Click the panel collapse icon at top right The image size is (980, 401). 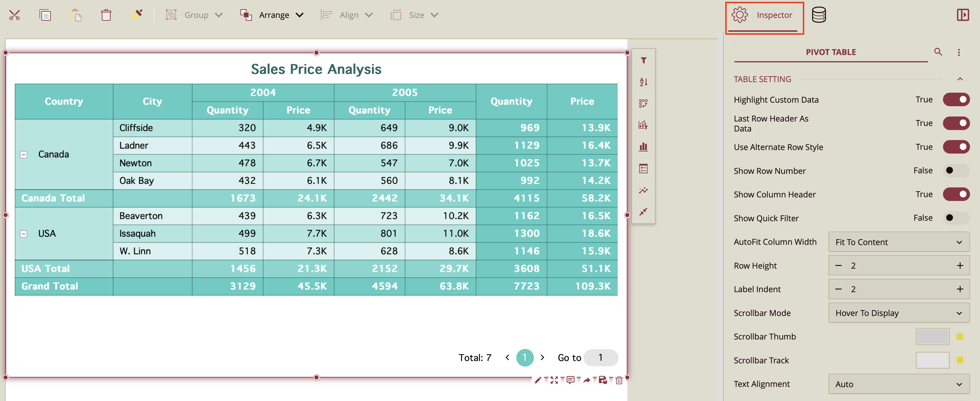pyautogui.click(x=962, y=15)
